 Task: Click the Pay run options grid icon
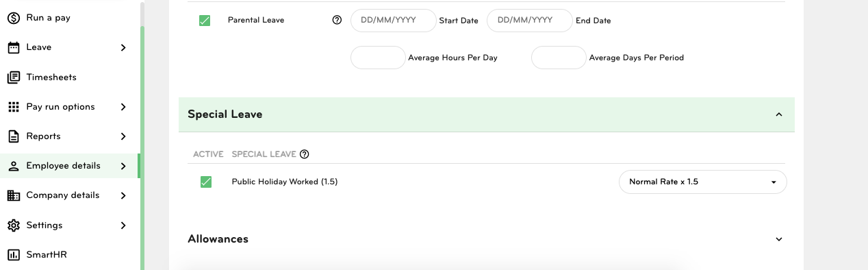(x=13, y=107)
